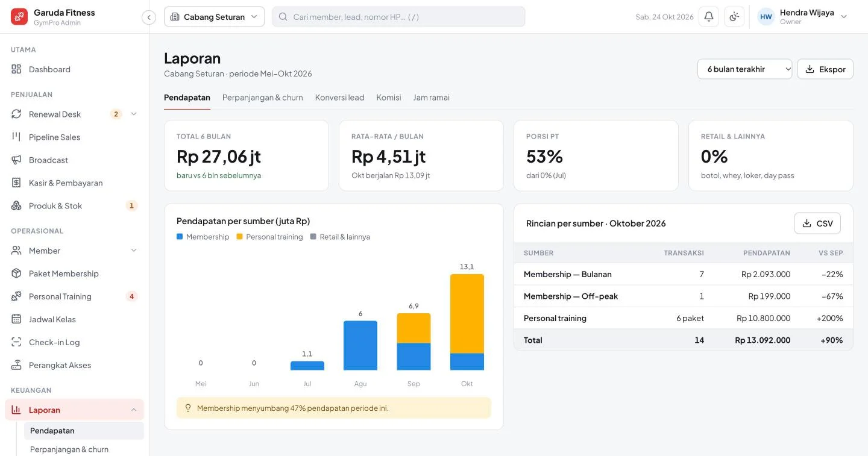This screenshot has height=456, width=868.
Task: Open the Jam ramai tab
Action: click(x=432, y=98)
